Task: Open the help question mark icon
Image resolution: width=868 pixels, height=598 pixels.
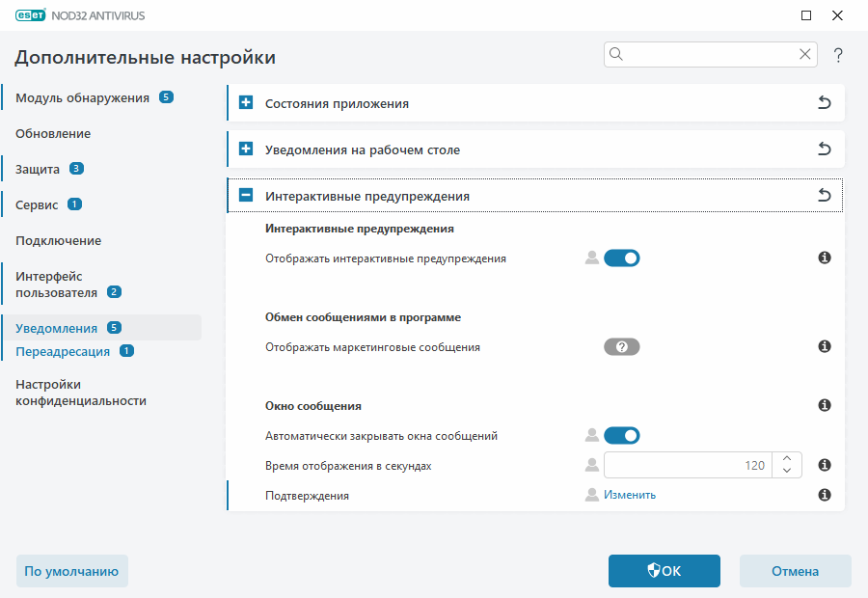Action: pos(838,55)
